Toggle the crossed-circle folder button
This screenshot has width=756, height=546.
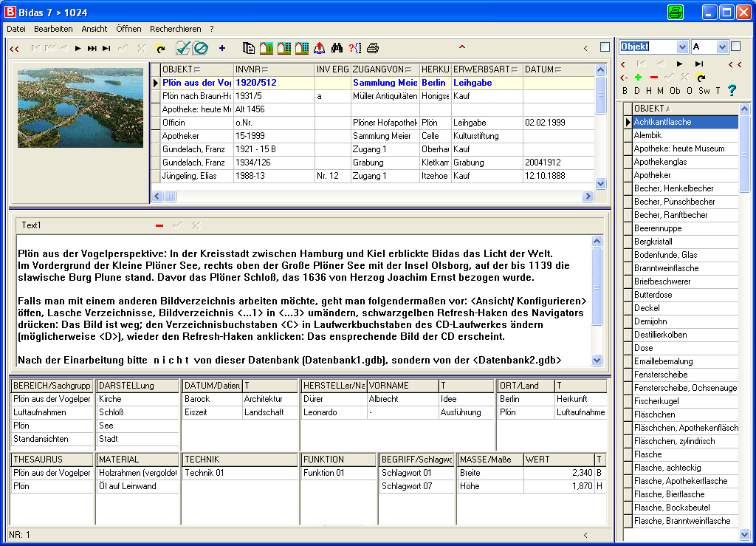point(201,48)
